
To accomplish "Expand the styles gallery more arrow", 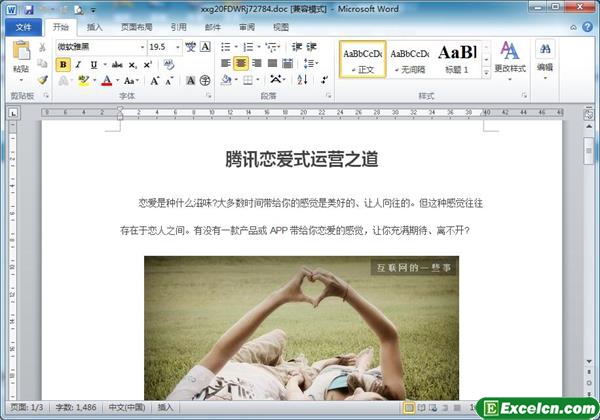I will tap(486, 73).
